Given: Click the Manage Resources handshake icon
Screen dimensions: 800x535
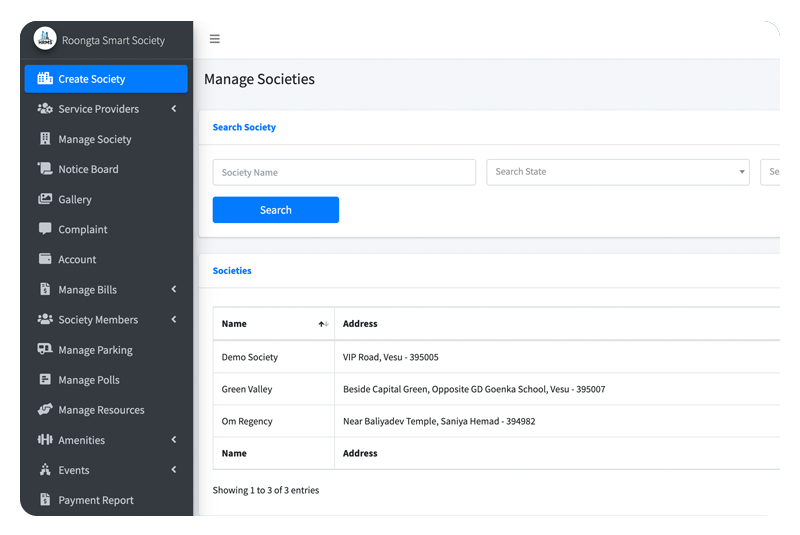Looking at the screenshot, I should pos(45,410).
